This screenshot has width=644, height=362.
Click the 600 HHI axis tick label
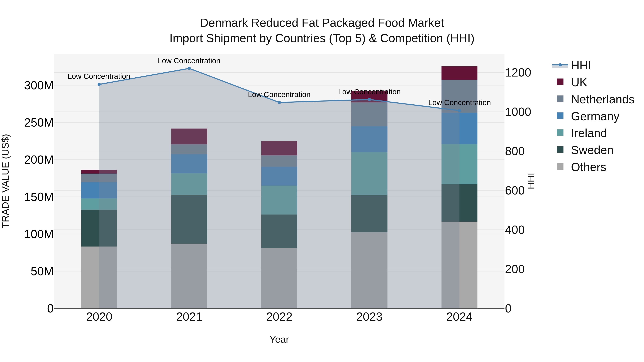(x=515, y=191)
